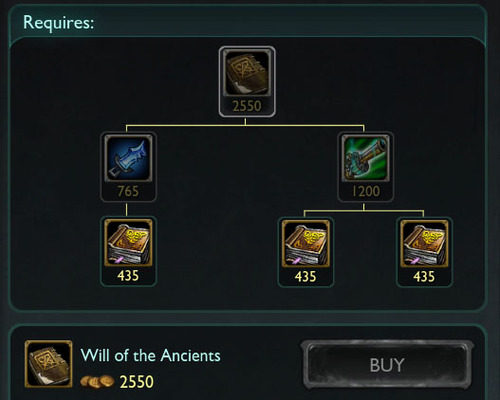
Task: Click the Will of the Ancients name text
Action: point(150,356)
